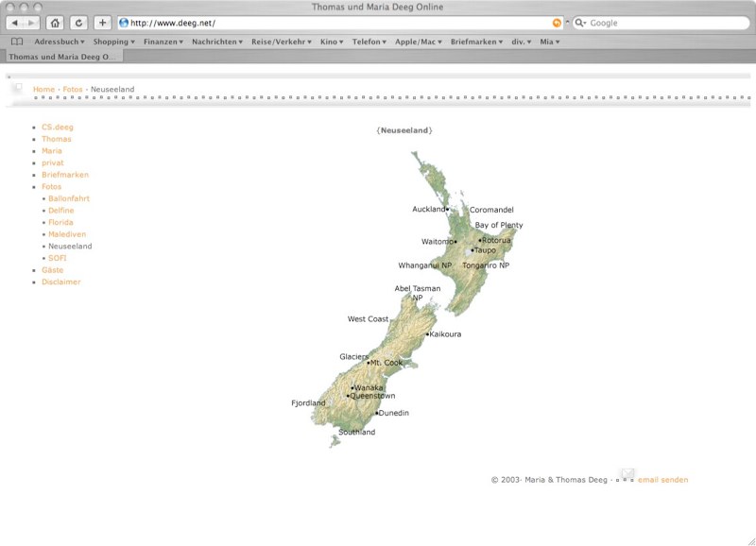Select the Thomas und Maria Deeg tab
Image resolution: width=756 pixels, height=546 pixels.
click(63, 57)
